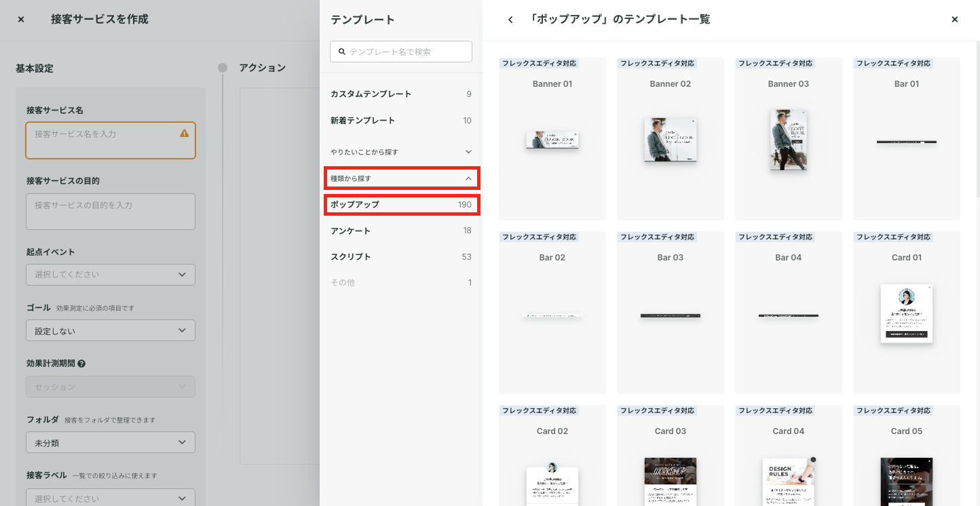Open 起点イベント dropdown
Viewport: 980px width, 506px height.
(x=111, y=275)
